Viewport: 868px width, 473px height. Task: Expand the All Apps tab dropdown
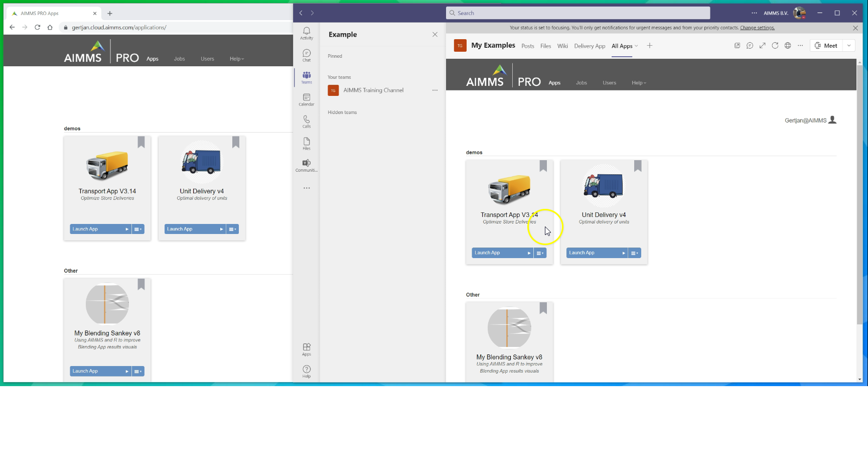(x=636, y=46)
